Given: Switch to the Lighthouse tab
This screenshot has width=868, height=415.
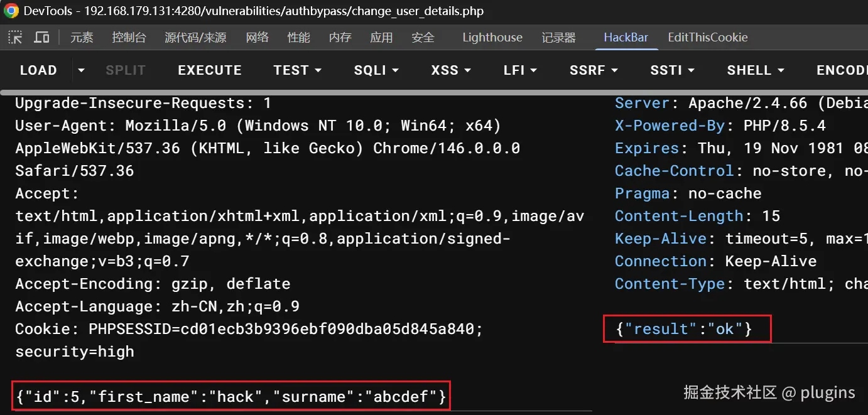Looking at the screenshot, I should [x=492, y=38].
